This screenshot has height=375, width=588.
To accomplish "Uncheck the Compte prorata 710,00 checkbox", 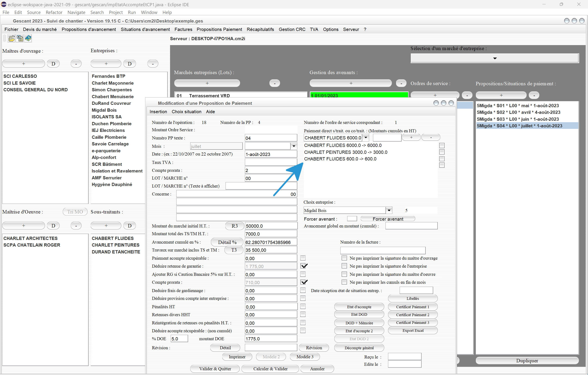I will click(303, 282).
